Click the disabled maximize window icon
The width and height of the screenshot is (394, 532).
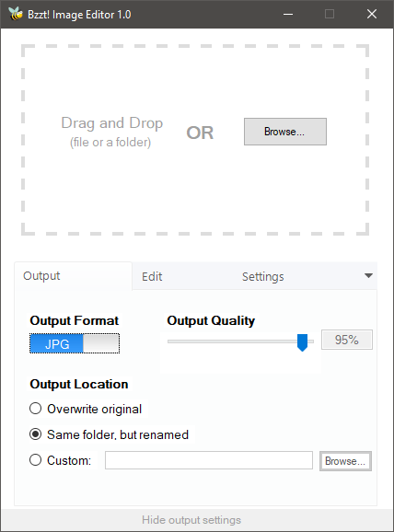(x=330, y=14)
